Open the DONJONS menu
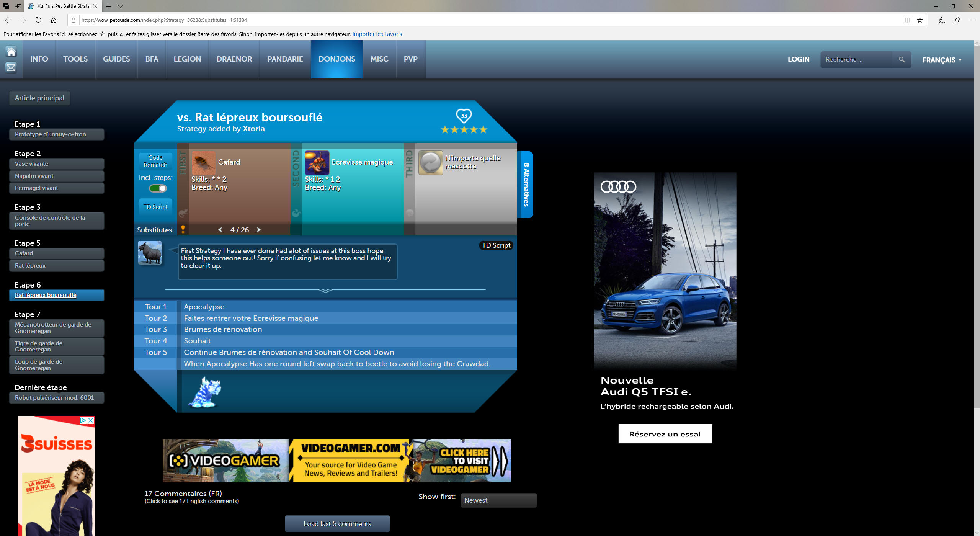The image size is (980, 536). pyautogui.click(x=337, y=59)
